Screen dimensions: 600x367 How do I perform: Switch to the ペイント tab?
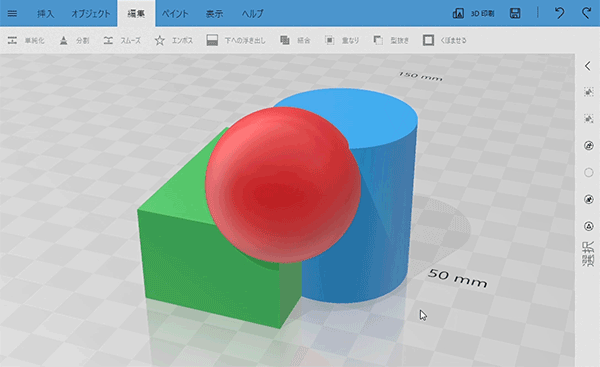[x=175, y=13]
